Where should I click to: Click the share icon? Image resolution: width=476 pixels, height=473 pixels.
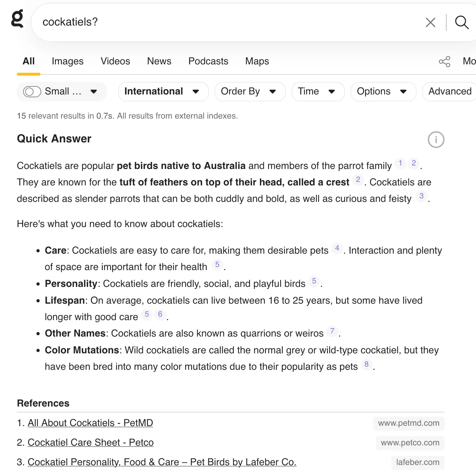(445, 62)
